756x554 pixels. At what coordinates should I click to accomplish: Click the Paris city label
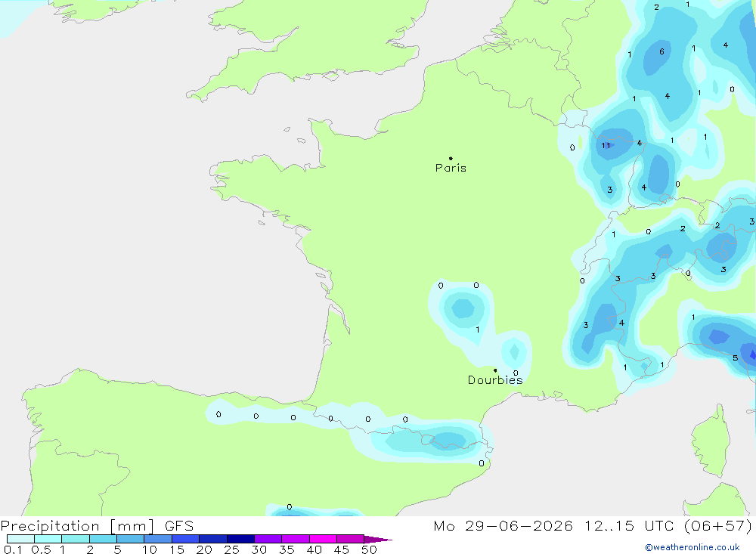451,168
